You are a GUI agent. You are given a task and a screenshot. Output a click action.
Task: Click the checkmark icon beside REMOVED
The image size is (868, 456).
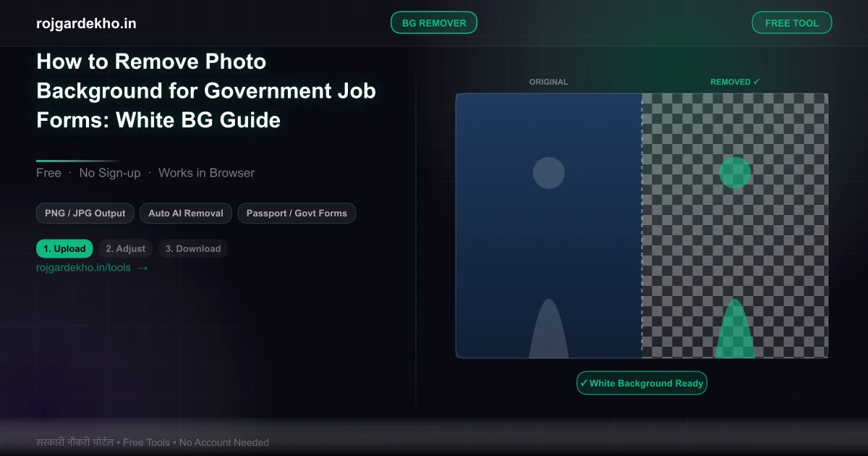(x=755, y=81)
